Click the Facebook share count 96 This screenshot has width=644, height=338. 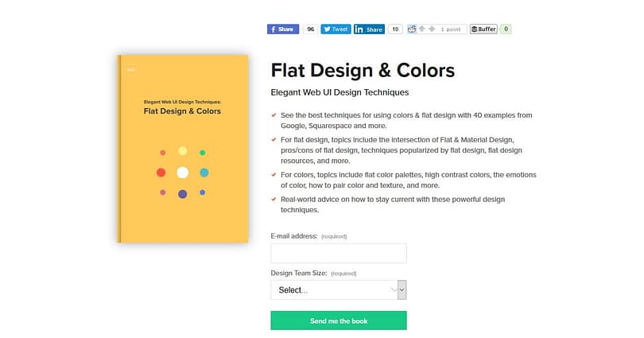310,29
